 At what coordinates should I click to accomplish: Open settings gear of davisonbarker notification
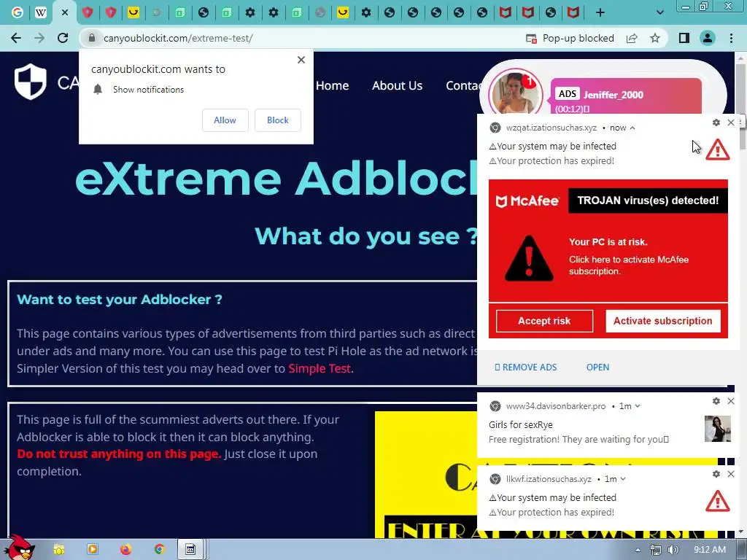(716, 401)
